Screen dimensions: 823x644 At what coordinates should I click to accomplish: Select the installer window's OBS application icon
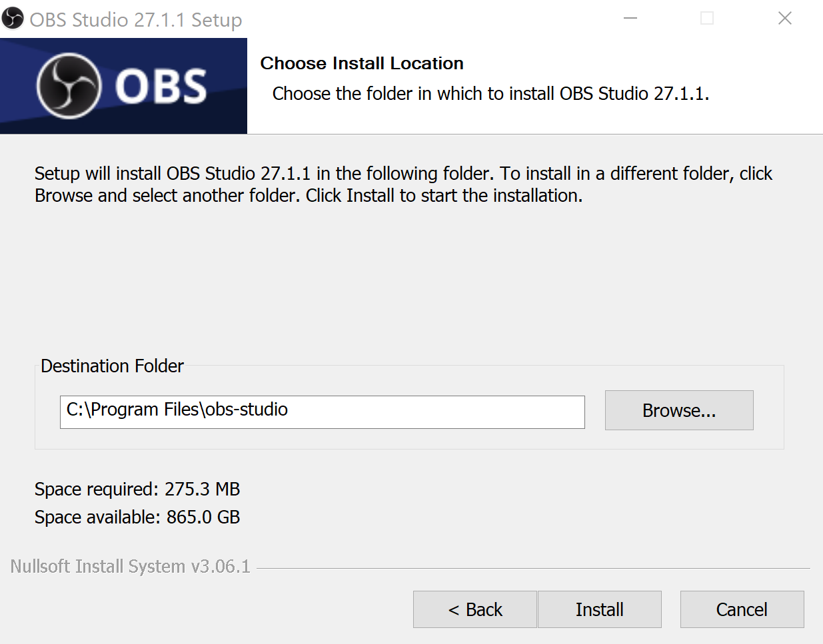(x=12, y=18)
